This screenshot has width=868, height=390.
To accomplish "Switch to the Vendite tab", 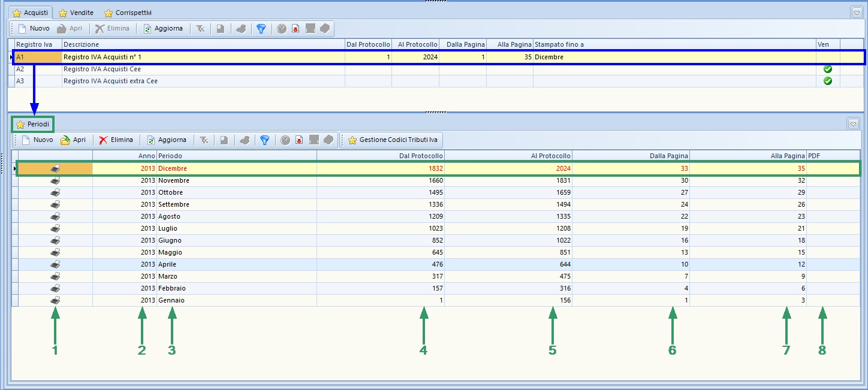I will point(76,13).
